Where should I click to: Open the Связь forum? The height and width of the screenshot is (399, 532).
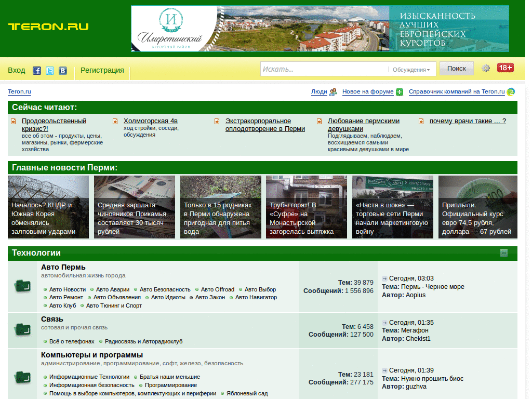(x=52, y=320)
